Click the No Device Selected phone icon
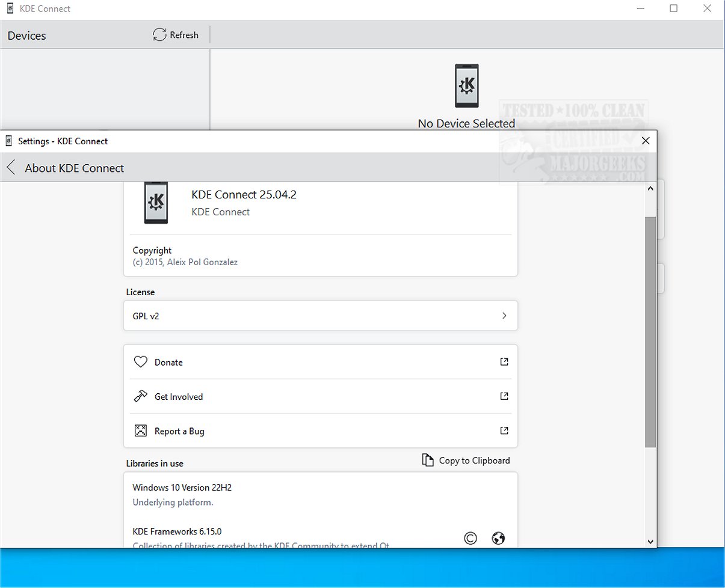Image resolution: width=725 pixels, height=588 pixels. pyautogui.click(x=467, y=86)
